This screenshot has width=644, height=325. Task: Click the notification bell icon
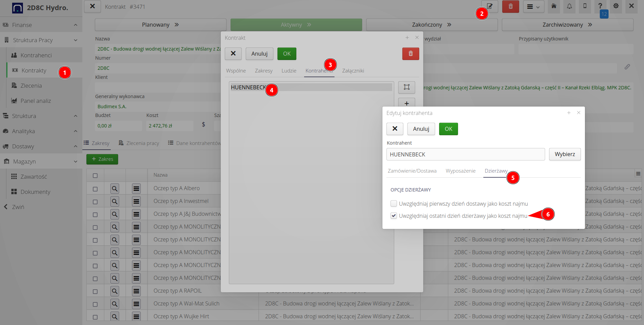coord(569,6)
